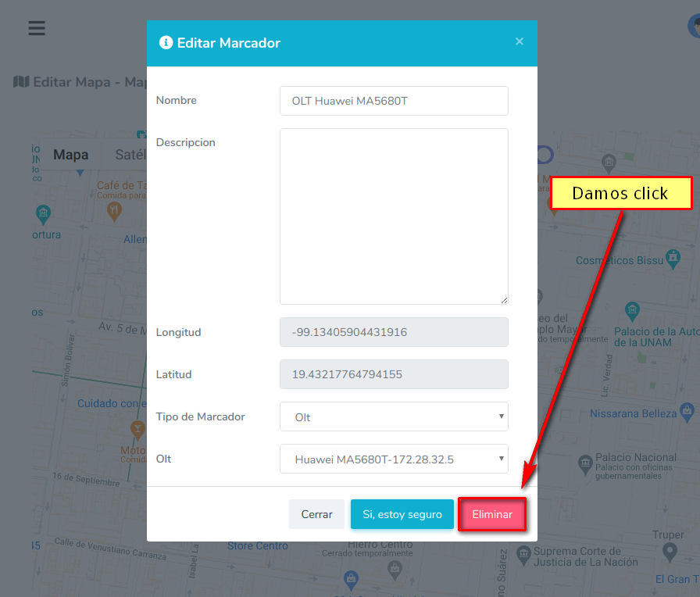Click the Nombre input field
700x597 pixels.
(x=394, y=101)
